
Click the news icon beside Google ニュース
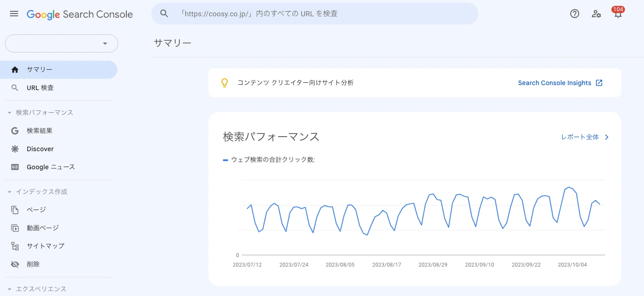[15, 167]
